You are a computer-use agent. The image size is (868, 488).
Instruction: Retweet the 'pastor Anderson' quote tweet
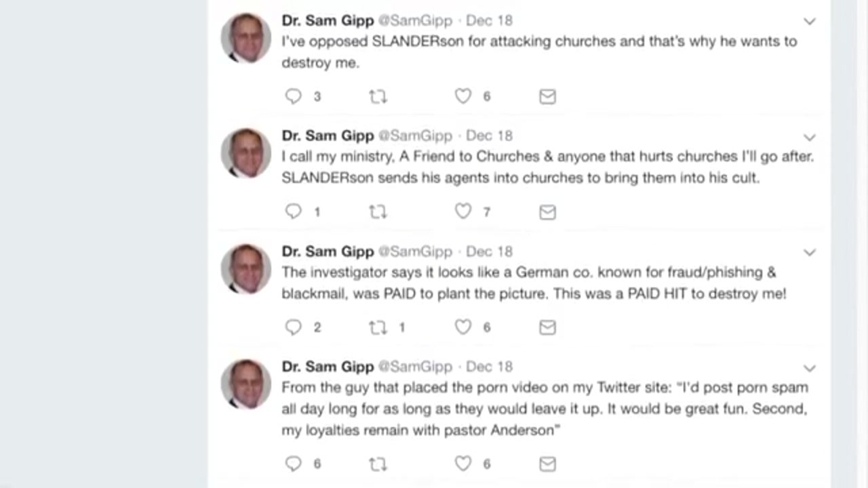point(378,464)
